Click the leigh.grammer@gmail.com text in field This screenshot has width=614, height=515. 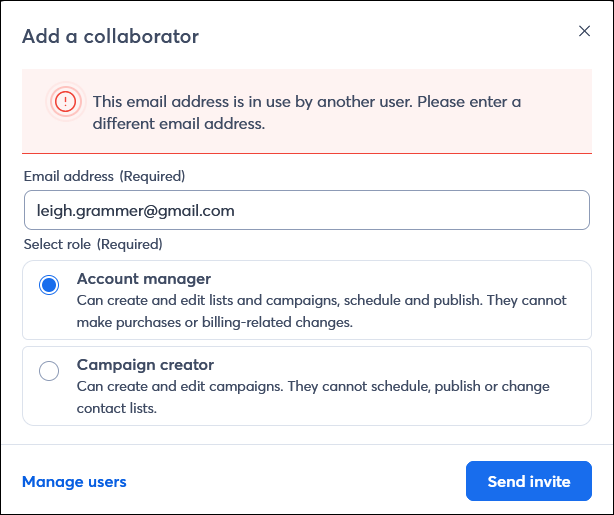click(135, 211)
